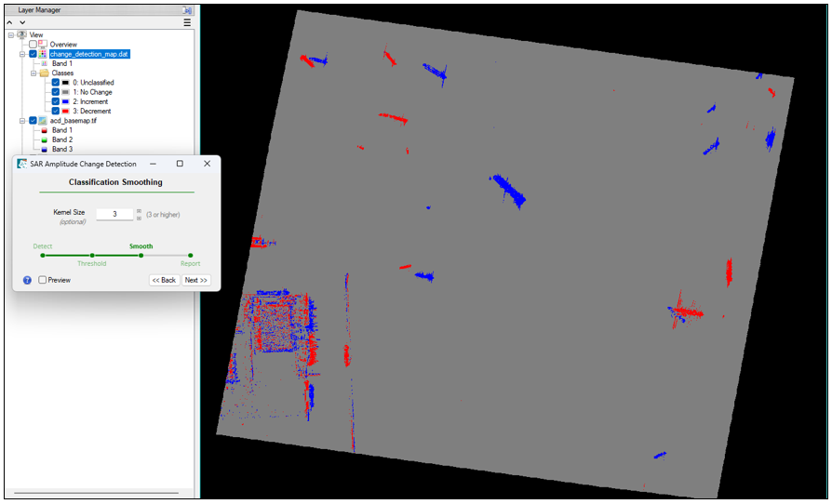The height and width of the screenshot is (504, 832).
Task: Select Band 2 under acd_basemap.tif
Action: pyautogui.click(x=61, y=139)
